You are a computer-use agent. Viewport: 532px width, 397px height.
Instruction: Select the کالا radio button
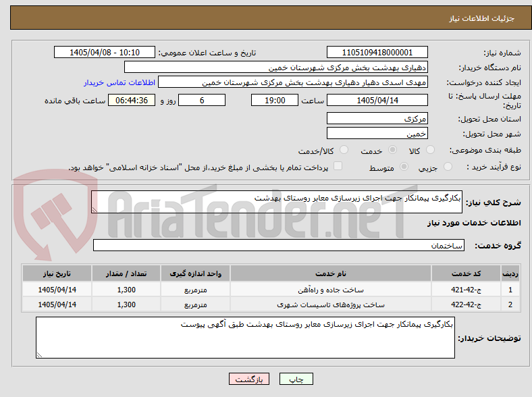(x=430, y=150)
